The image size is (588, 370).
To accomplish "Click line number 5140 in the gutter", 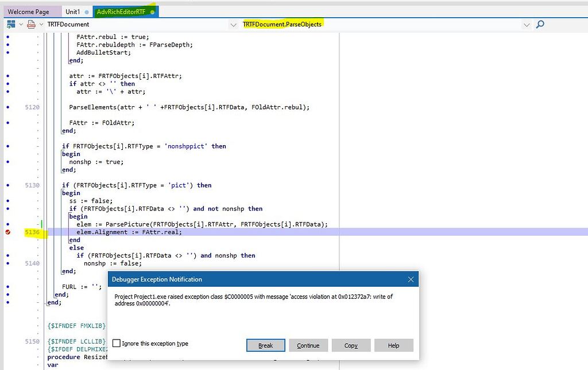I will click(32, 263).
